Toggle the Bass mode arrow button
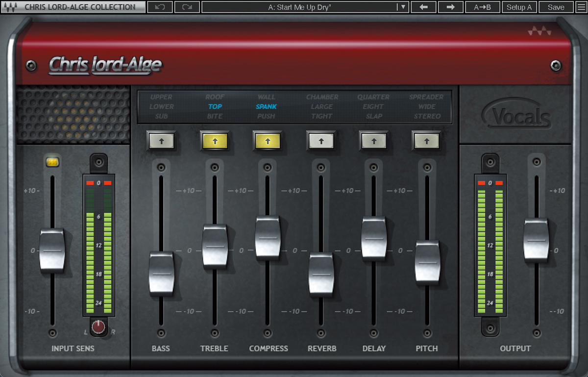The width and height of the screenshot is (588, 377). pyautogui.click(x=162, y=141)
